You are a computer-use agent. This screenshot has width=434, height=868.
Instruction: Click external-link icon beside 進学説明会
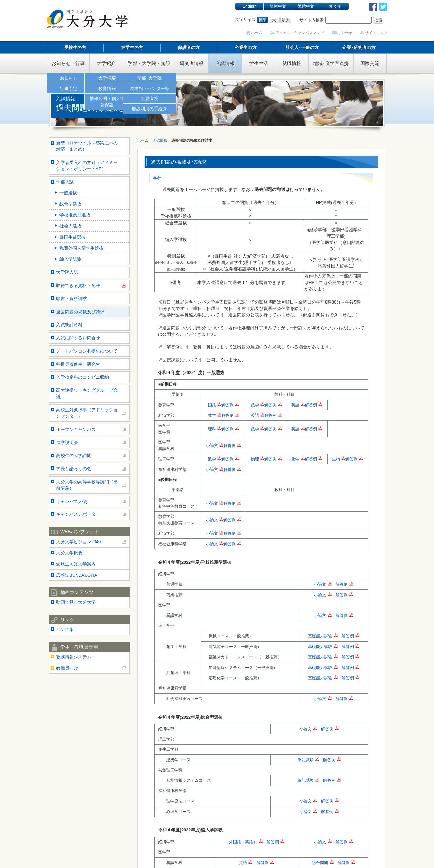[x=124, y=443]
